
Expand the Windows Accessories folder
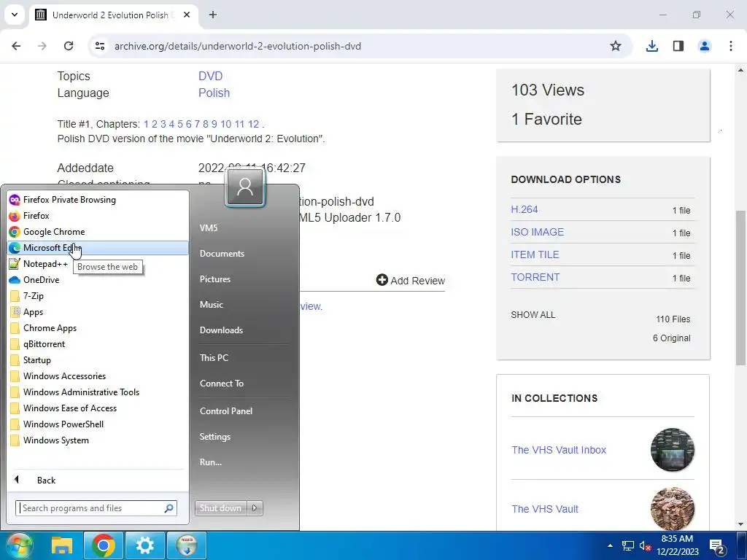point(98,376)
